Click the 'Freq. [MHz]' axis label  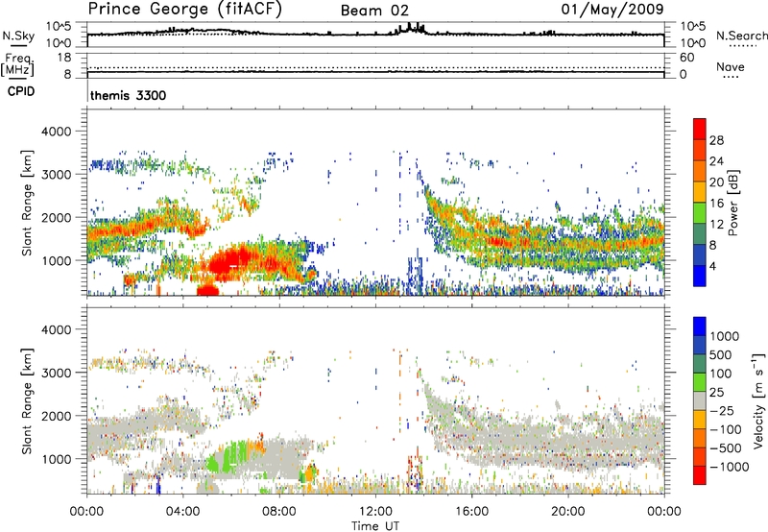coord(18,64)
